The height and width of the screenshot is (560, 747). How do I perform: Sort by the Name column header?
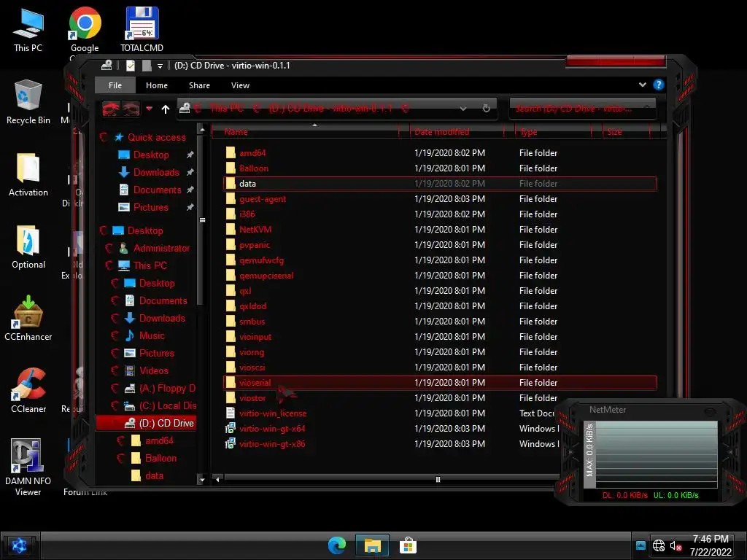point(307,131)
